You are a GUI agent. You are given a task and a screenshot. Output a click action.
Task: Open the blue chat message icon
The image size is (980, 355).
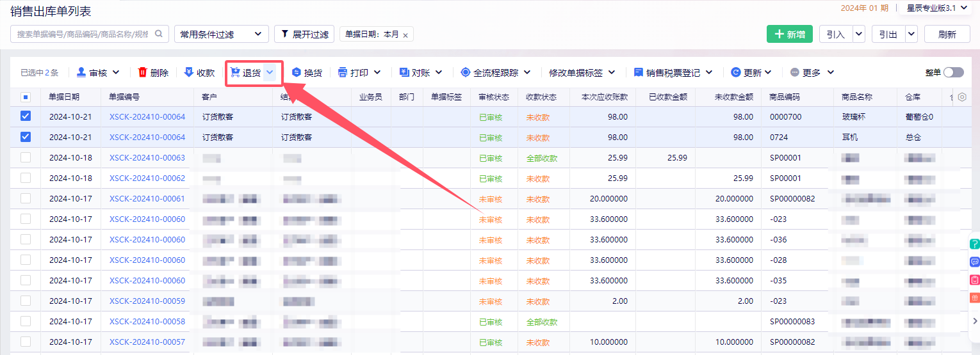(975, 262)
